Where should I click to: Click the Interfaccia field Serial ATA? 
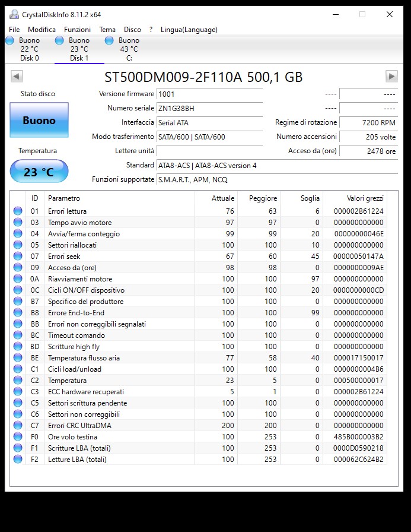209,122
